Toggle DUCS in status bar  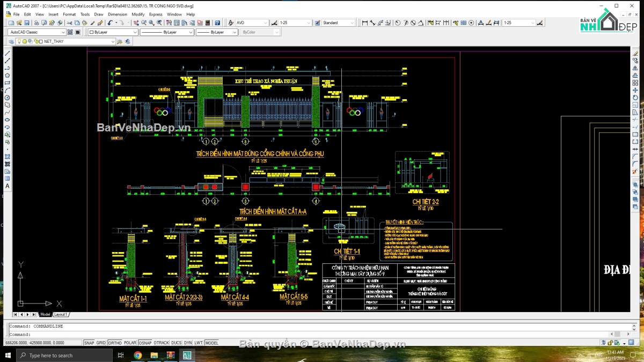(x=176, y=343)
